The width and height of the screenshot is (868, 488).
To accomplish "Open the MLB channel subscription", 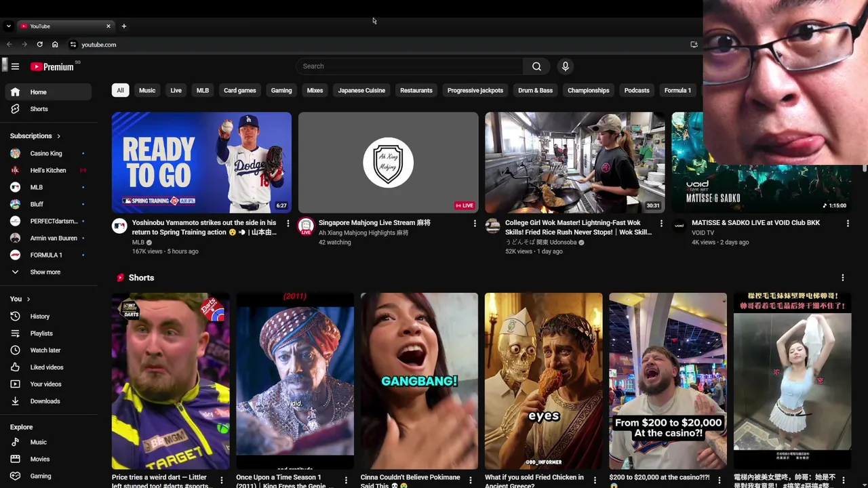I will click(x=47, y=187).
